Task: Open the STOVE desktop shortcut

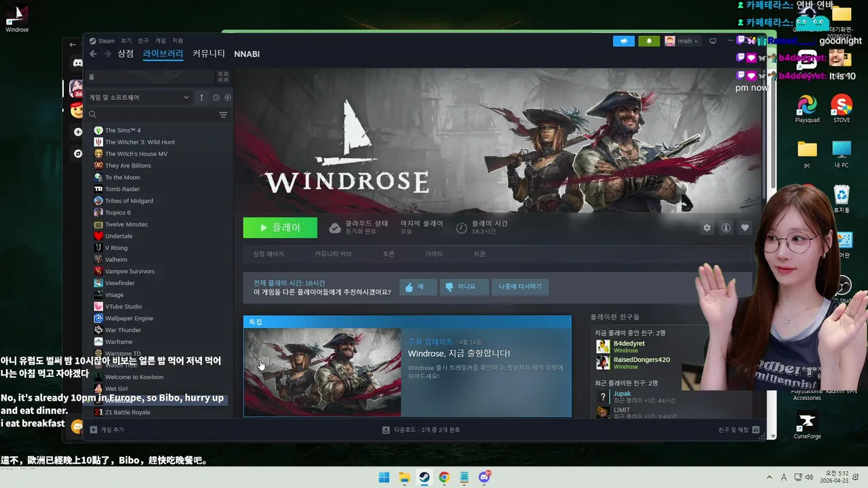Action: (842, 108)
